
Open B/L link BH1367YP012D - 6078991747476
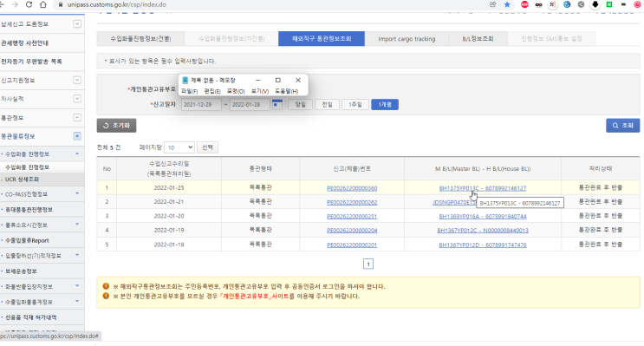tap(483, 245)
